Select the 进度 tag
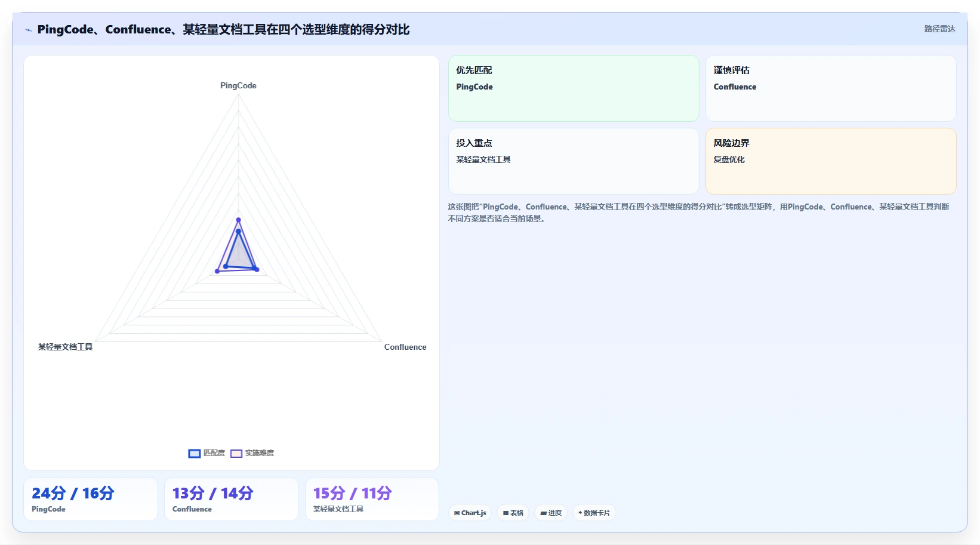 551,513
